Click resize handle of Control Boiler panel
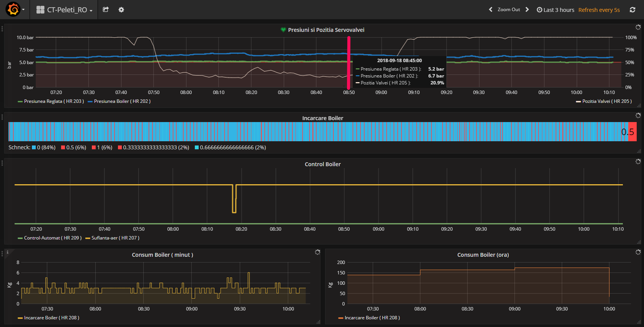This screenshot has height=327, width=644. [x=639, y=242]
